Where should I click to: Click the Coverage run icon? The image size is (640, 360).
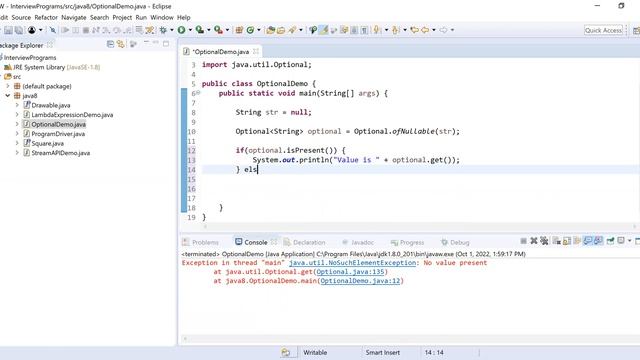point(199,30)
